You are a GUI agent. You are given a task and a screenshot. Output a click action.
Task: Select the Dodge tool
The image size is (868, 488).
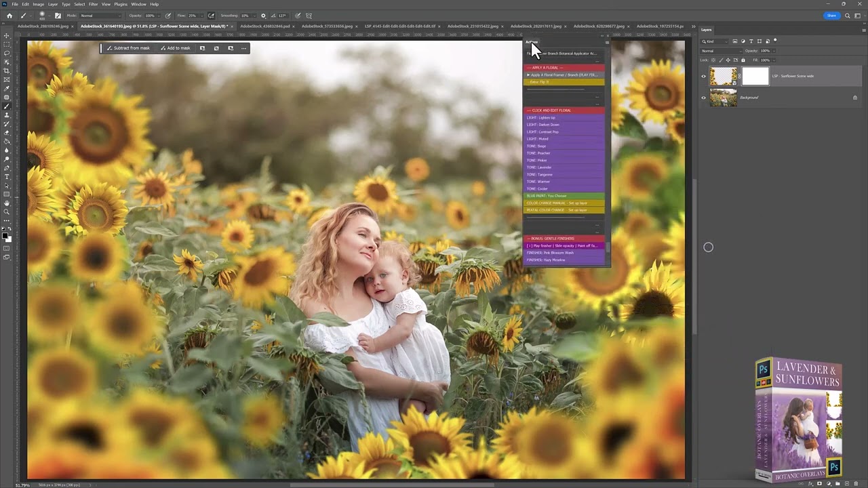point(7,159)
